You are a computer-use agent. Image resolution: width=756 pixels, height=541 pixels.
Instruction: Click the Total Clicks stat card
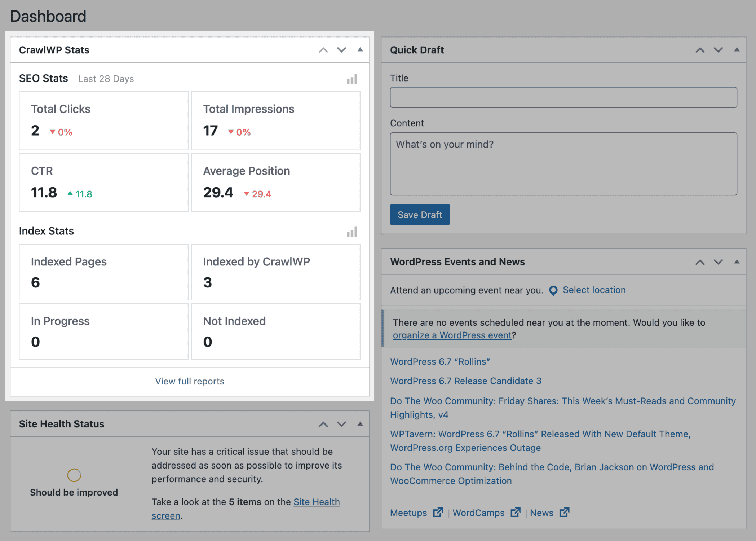pyautogui.click(x=103, y=120)
